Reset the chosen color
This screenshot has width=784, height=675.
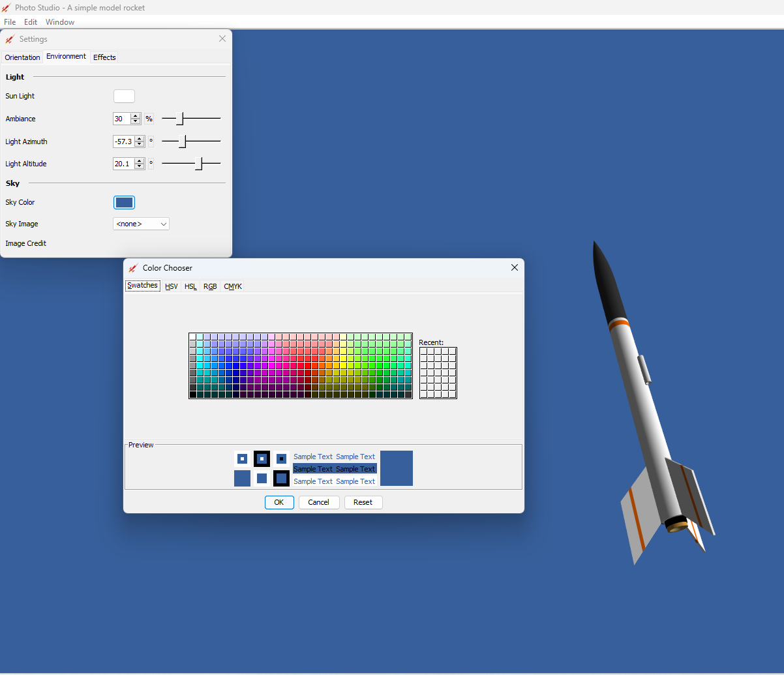pos(363,502)
